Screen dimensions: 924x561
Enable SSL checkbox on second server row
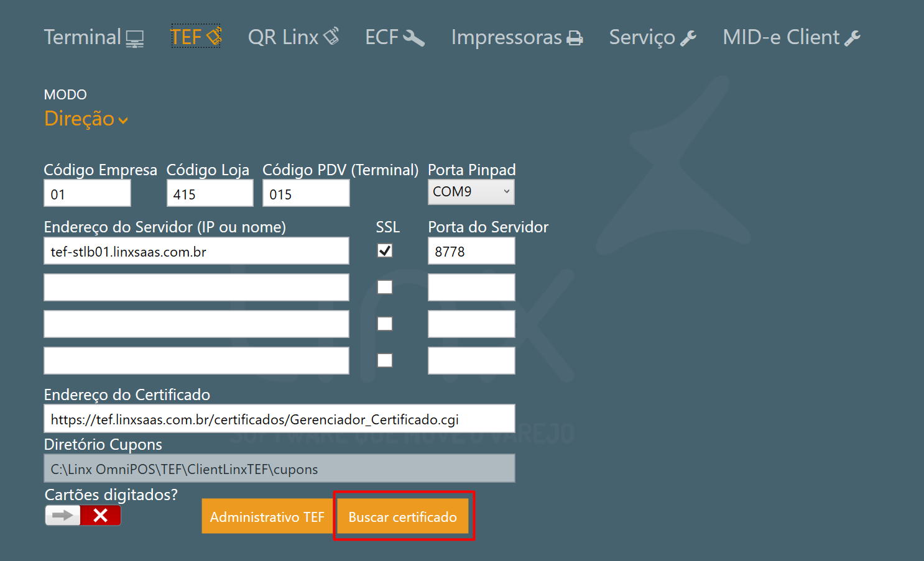[x=385, y=287]
